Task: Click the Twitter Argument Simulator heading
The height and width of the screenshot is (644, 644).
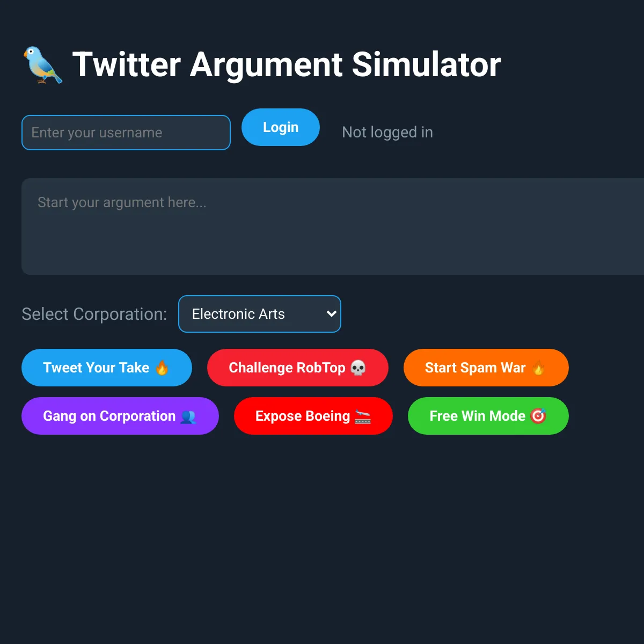Action: pos(287,65)
